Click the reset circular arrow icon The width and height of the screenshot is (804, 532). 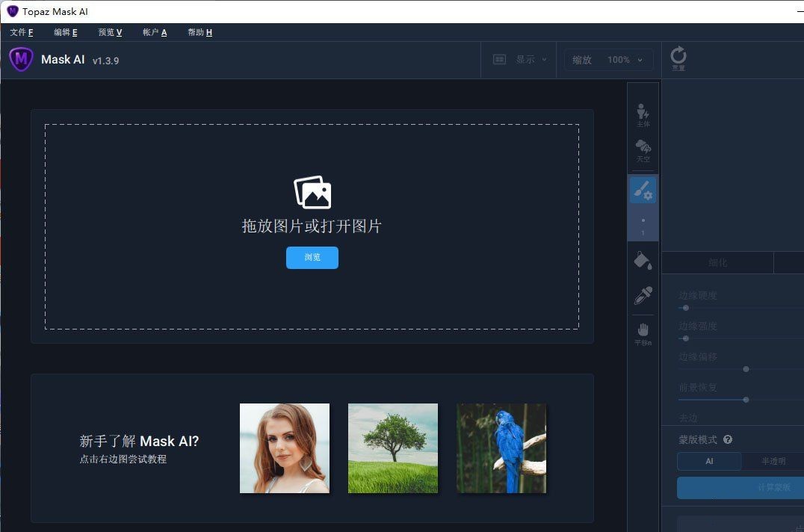pos(678,56)
